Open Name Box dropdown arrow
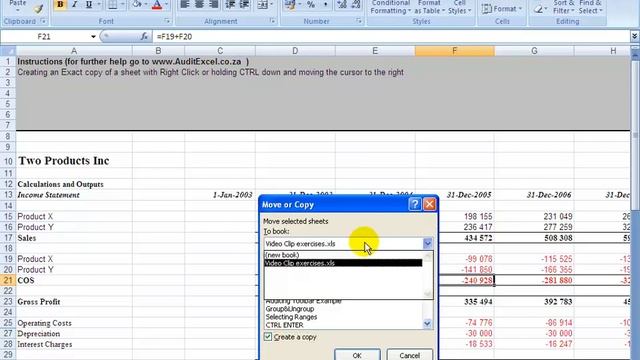The image size is (640, 360). (x=93, y=37)
